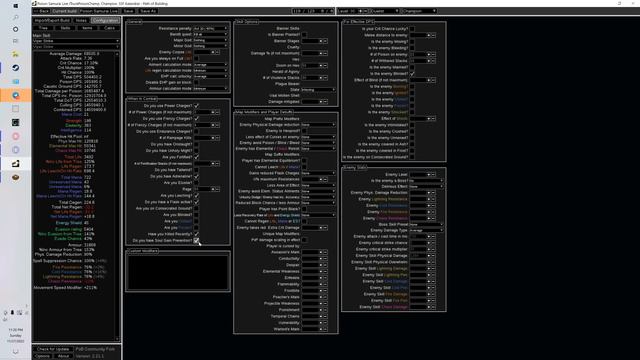The width and height of the screenshot is (640, 360).
Task: Uncheck Have you Killed Recently
Action: click(x=196, y=234)
